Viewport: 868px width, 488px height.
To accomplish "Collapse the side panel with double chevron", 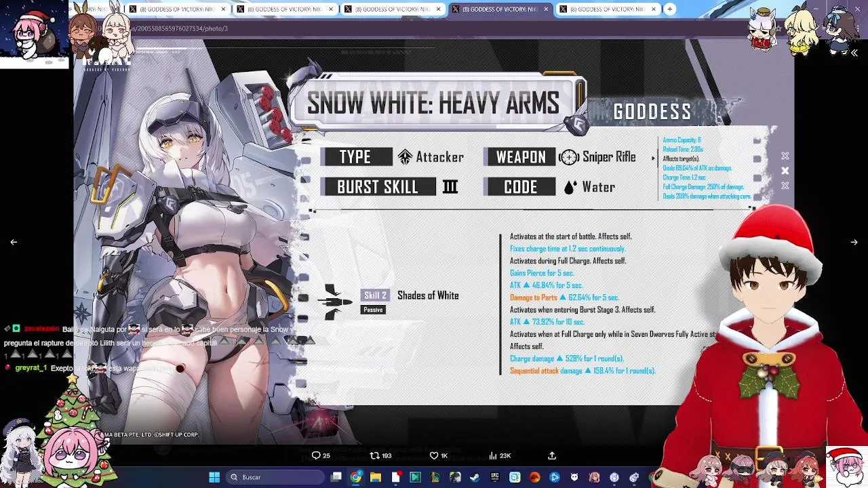I will point(854,53).
